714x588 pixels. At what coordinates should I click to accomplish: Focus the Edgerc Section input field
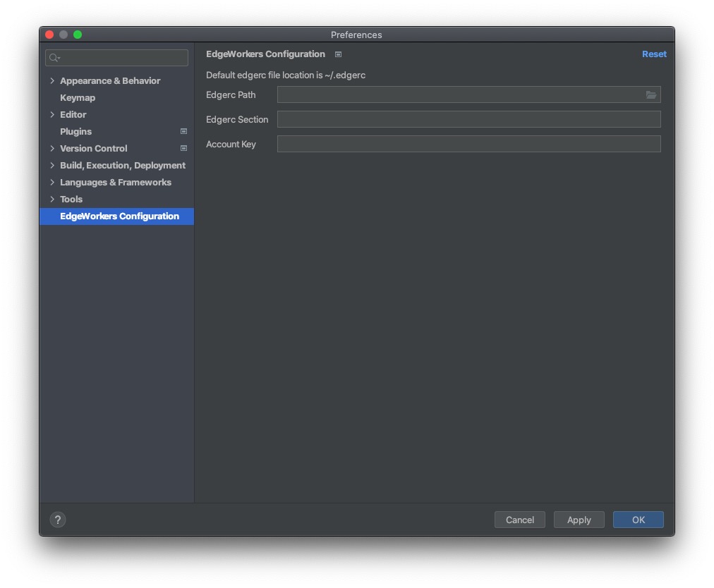[469, 119]
